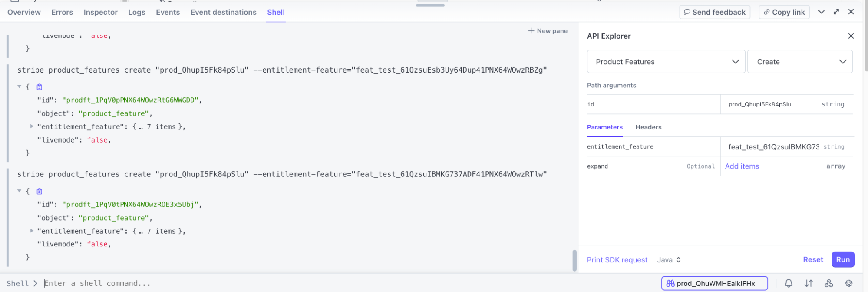The image size is (868, 292).
Task: Open notifications bell in shell footer
Action: click(789, 283)
